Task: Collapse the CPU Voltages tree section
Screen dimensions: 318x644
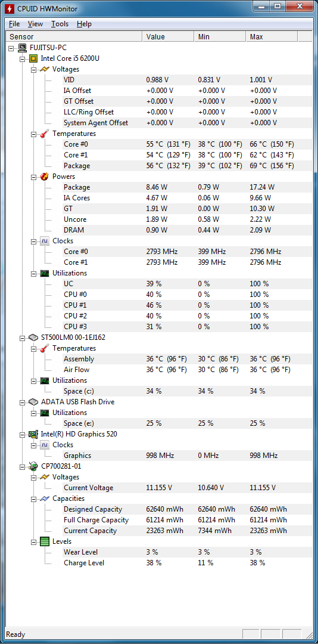Action: tap(33, 69)
